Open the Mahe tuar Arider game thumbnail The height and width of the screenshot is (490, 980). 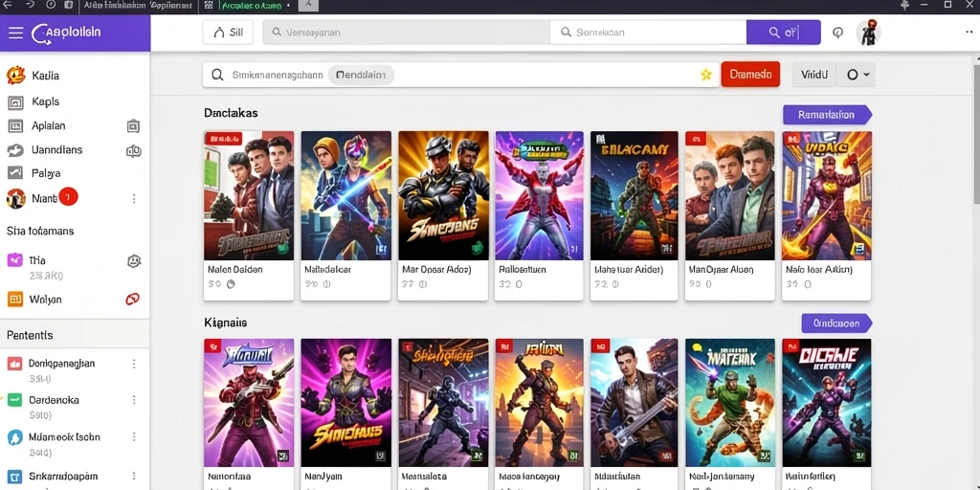tap(635, 195)
